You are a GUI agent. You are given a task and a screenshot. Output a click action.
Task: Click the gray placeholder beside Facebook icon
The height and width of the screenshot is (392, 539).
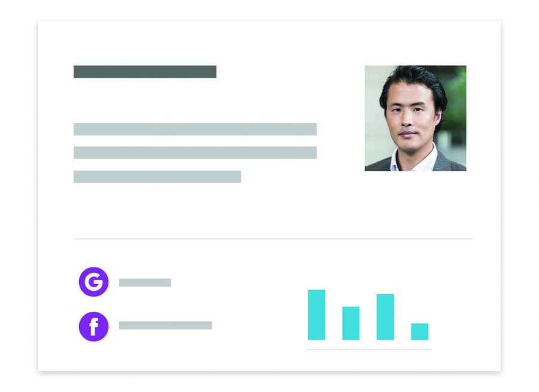click(165, 326)
